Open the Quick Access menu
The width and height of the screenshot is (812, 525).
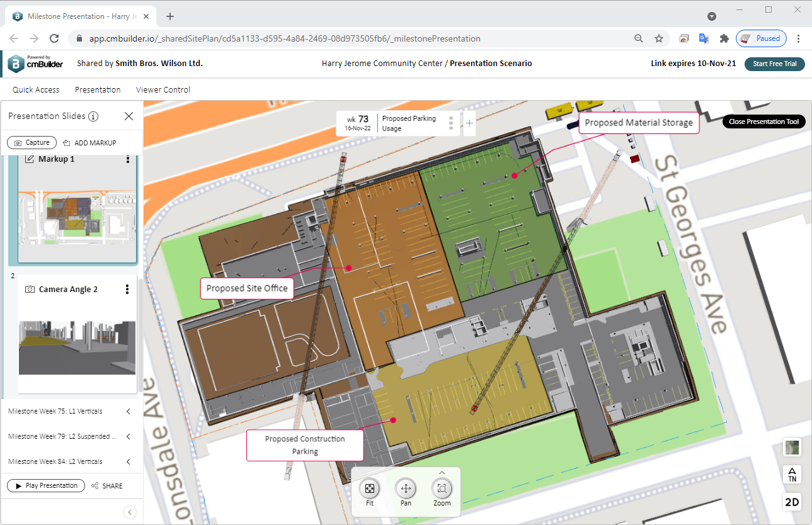tap(36, 90)
